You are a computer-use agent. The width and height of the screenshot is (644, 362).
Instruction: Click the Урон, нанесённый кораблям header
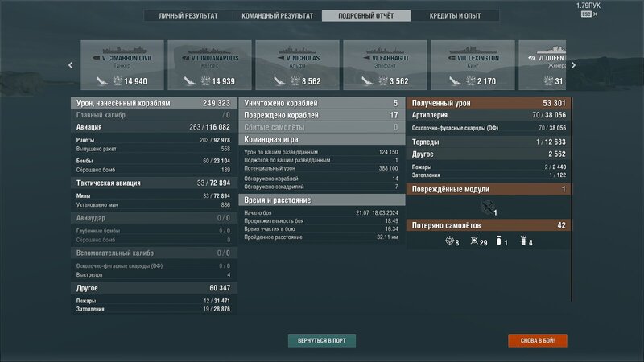point(154,103)
